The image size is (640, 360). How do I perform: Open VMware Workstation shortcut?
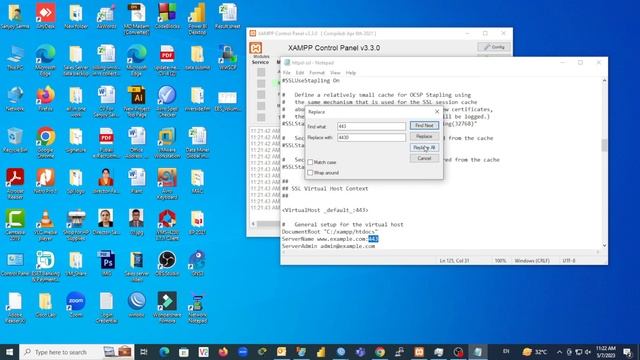(167, 142)
